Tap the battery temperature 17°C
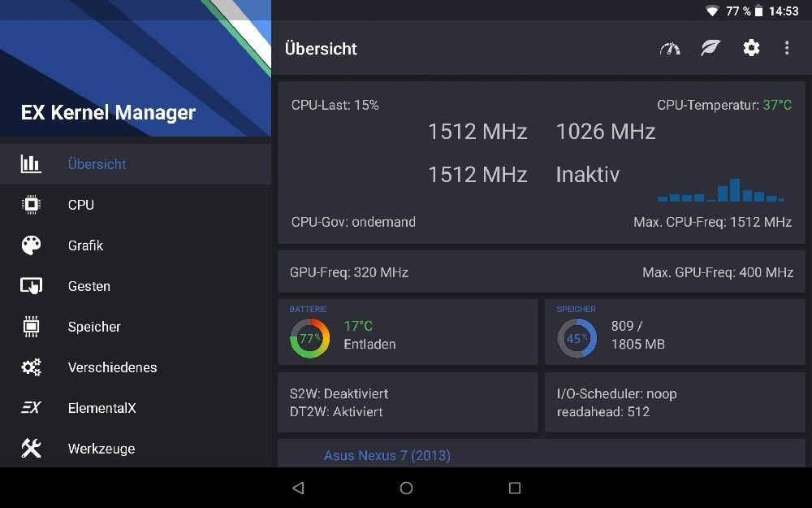Viewport: 812px width, 508px height. [358, 326]
